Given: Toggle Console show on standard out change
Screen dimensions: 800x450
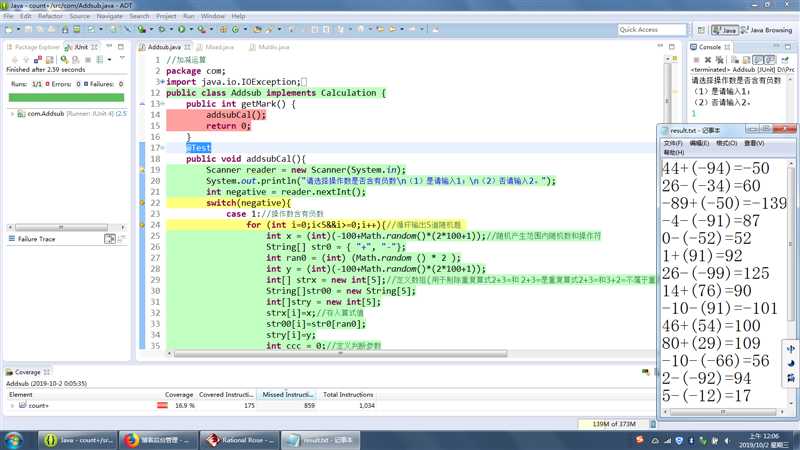Looking at the screenshot, I should tap(758, 60).
